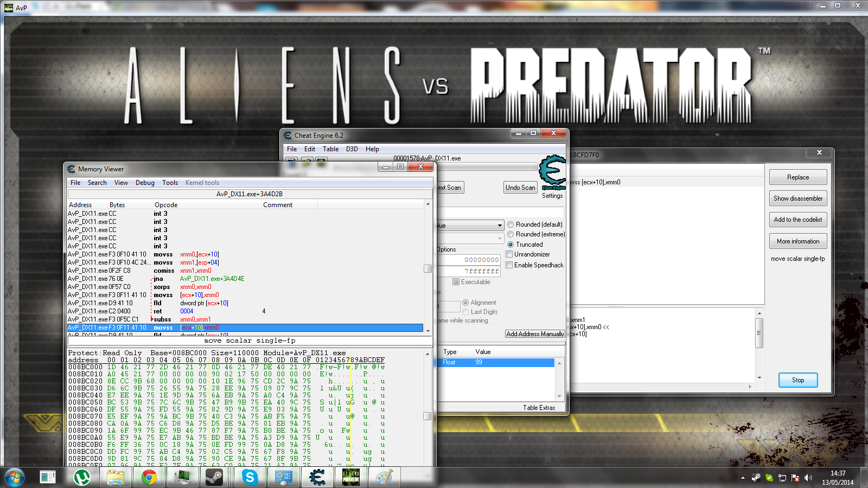Screen dimensions: 868x488
Task: Open Skype from the taskbar
Action: (x=250, y=477)
